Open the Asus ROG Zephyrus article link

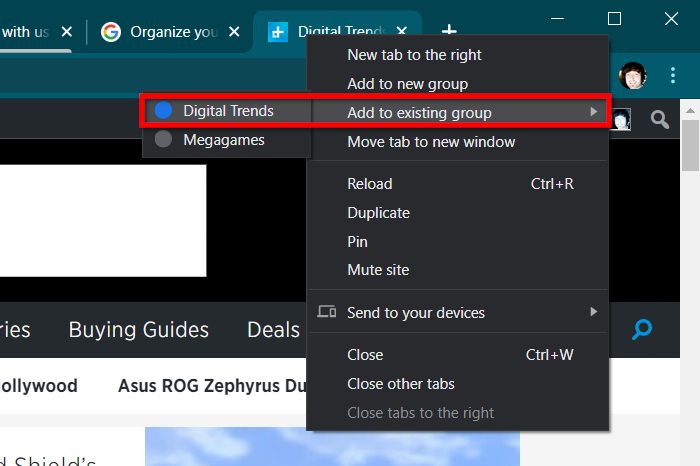coord(212,386)
